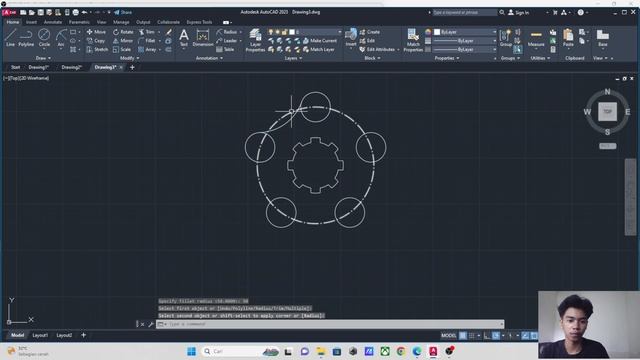Screen dimensions: 640x360
Task: Activate the Fillet command
Action: click(x=147, y=41)
